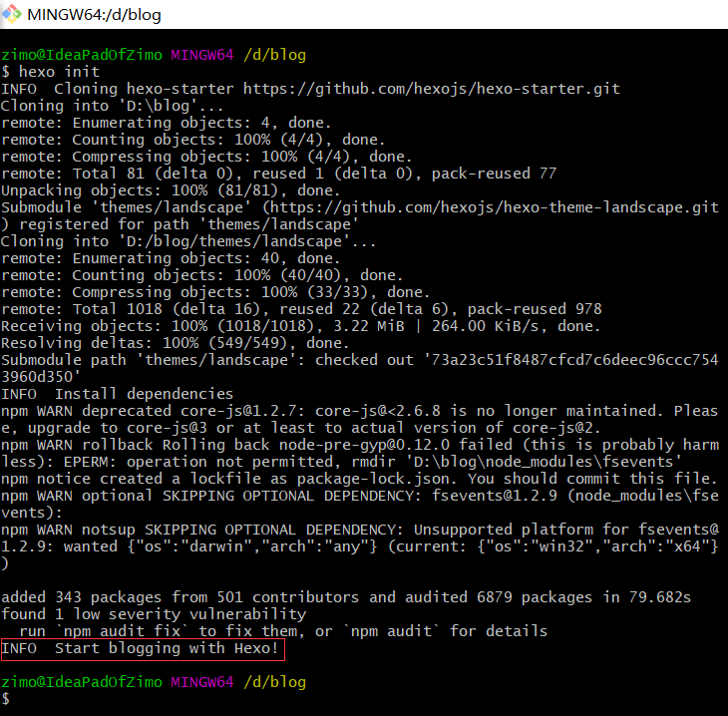Click the line 'wanted {"os":"darwin","arch":"any"}'
Viewport: 728px width, 716px height.
(360, 546)
